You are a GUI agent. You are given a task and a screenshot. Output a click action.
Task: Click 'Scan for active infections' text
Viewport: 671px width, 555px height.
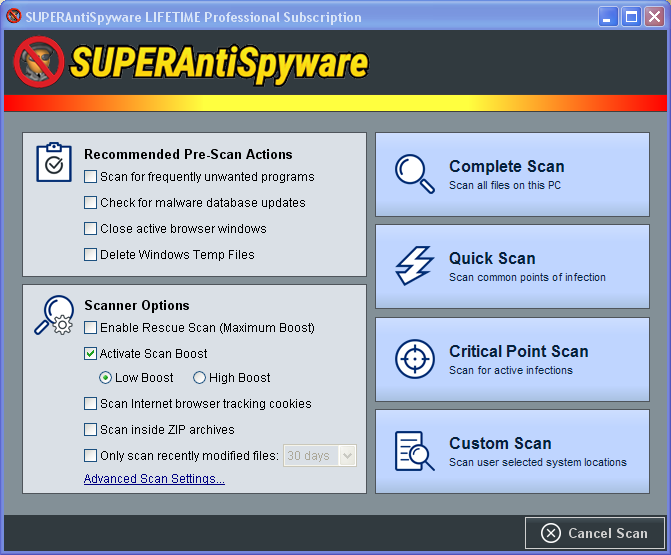click(511, 370)
